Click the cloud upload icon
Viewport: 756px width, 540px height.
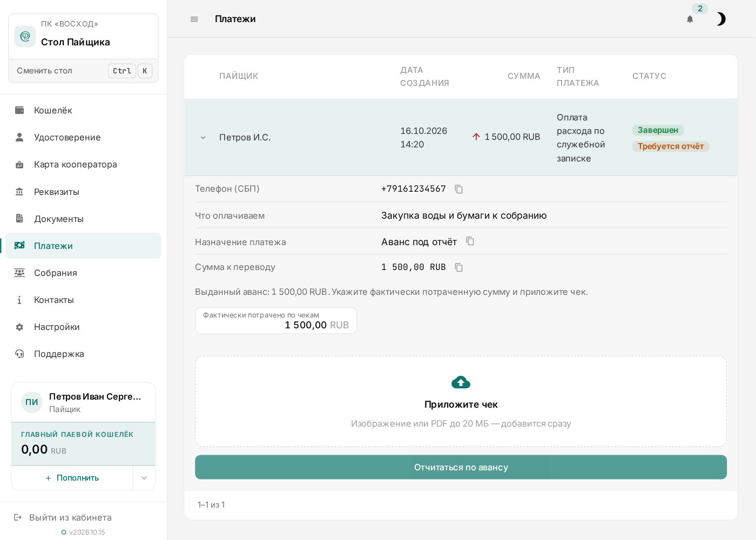point(461,382)
